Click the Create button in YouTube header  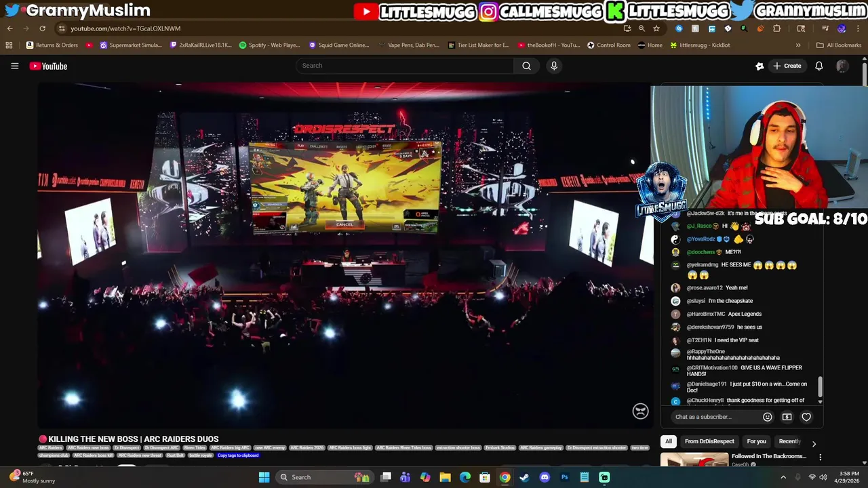point(787,66)
